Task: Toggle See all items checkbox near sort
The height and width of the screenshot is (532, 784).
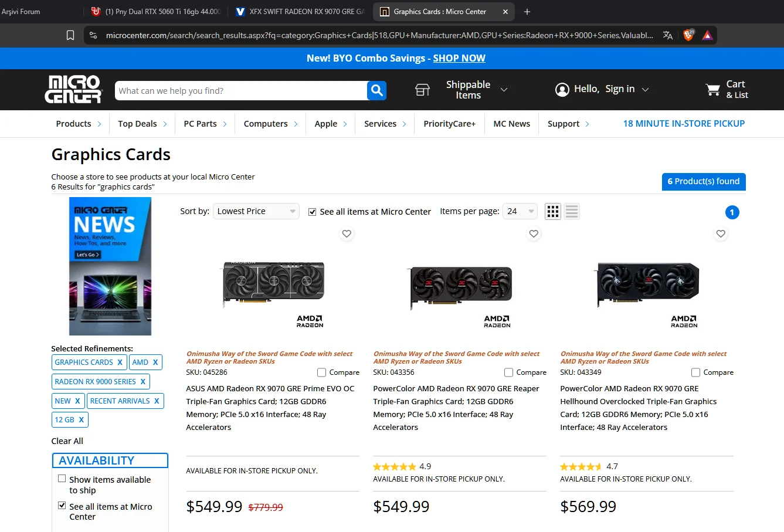Action: tap(313, 212)
